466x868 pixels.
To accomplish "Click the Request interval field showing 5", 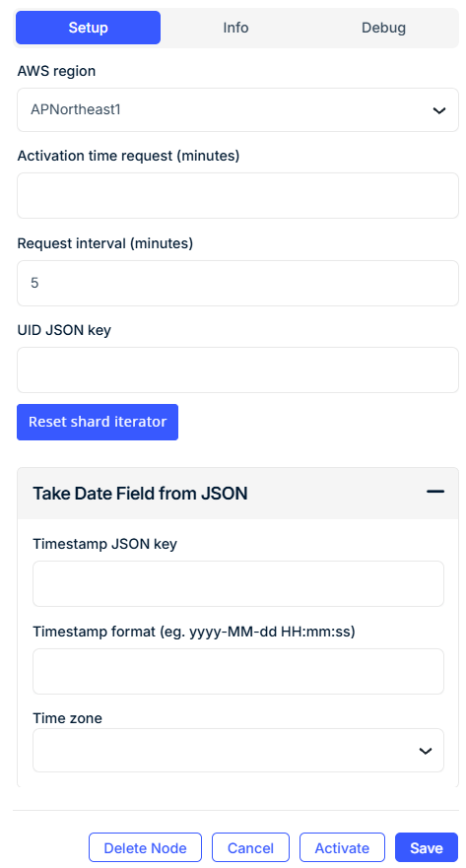I will [x=238, y=283].
